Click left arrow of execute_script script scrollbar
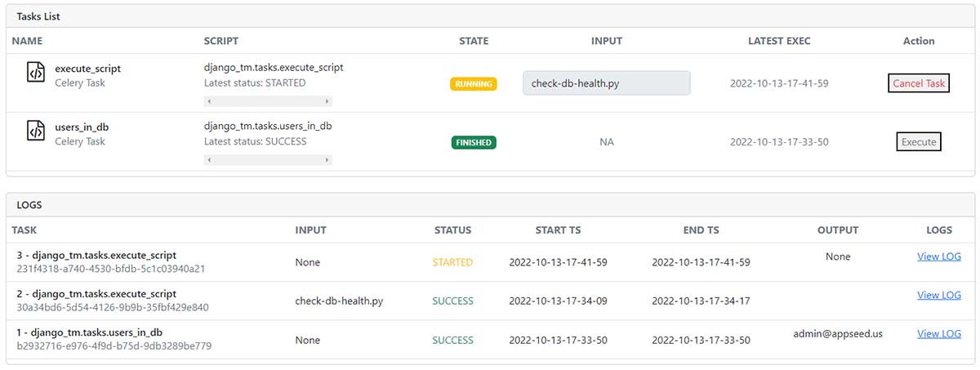 coord(208,101)
